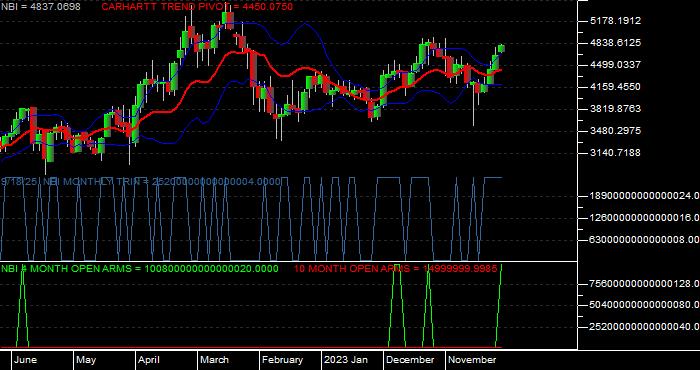The width and height of the screenshot is (700, 370).
Task: Click the NBI = 4837.0698 readout
Action: pyautogui.click(x=40, y=7)
